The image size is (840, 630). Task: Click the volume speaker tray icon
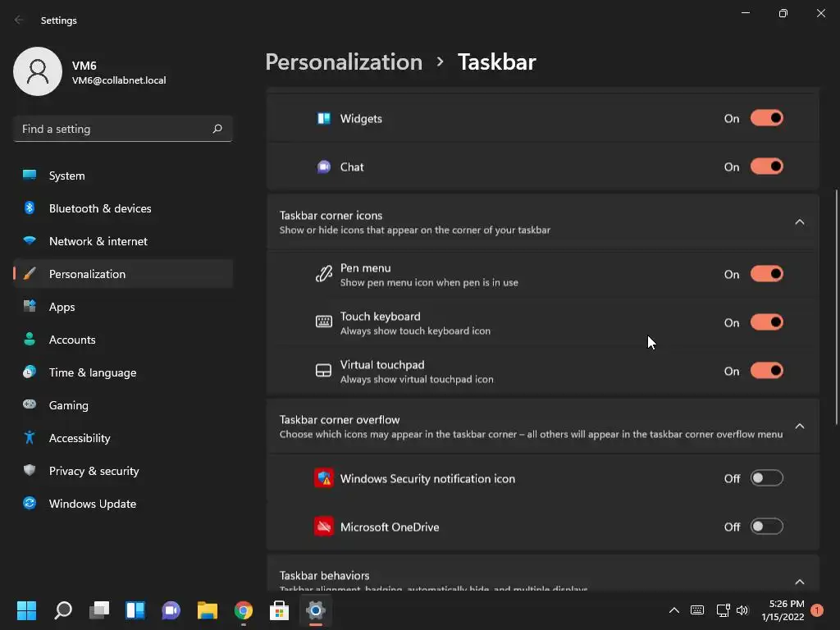[742, 610]
